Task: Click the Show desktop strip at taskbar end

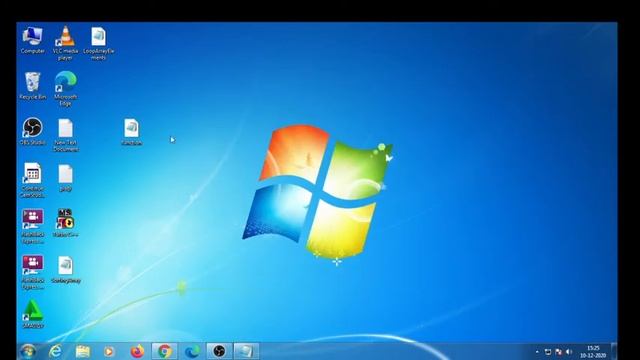Action: click(613, 351)
